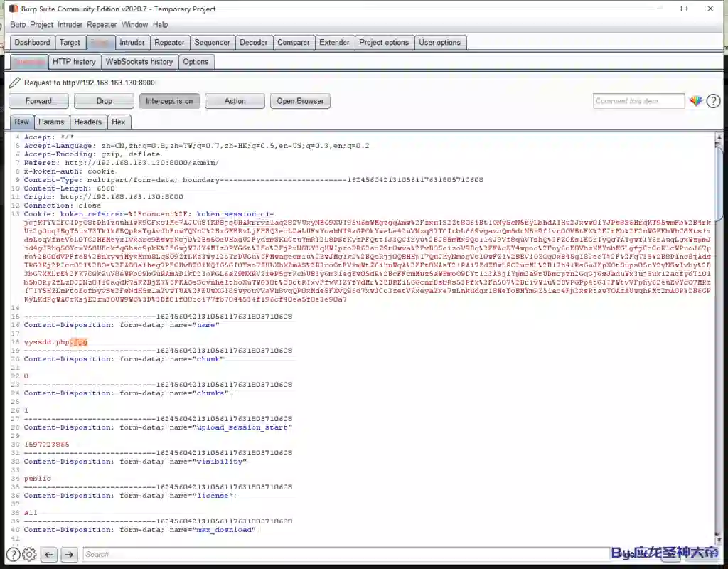Open the Repeater menu in the menu bar
This screenshot has width=728, height=569.
[x=102, y=25]
